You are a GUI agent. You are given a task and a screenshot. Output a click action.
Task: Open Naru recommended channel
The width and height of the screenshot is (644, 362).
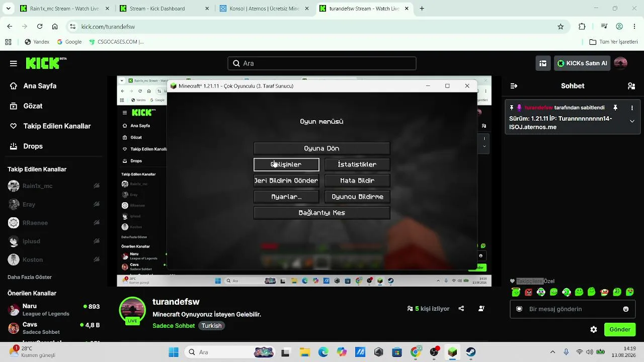pos(54,310)
